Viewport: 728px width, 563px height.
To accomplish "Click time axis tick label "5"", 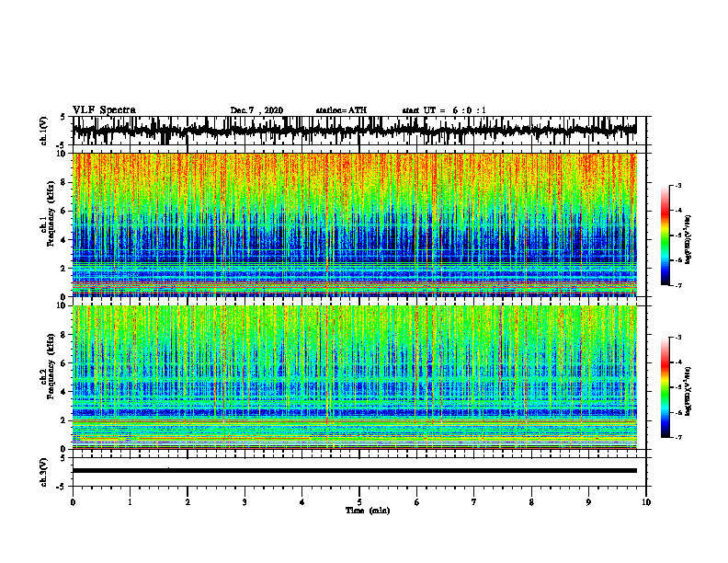I will (x=359, y=502).
